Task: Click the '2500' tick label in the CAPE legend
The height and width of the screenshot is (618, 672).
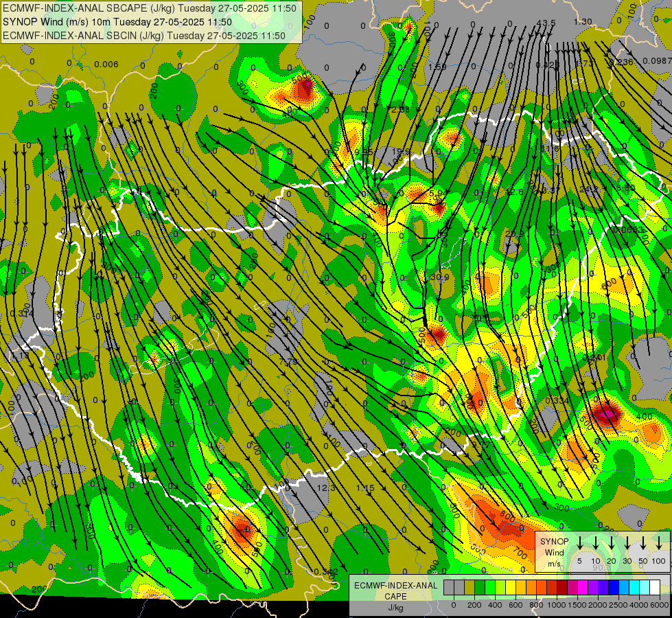Action: pos(618,605)
